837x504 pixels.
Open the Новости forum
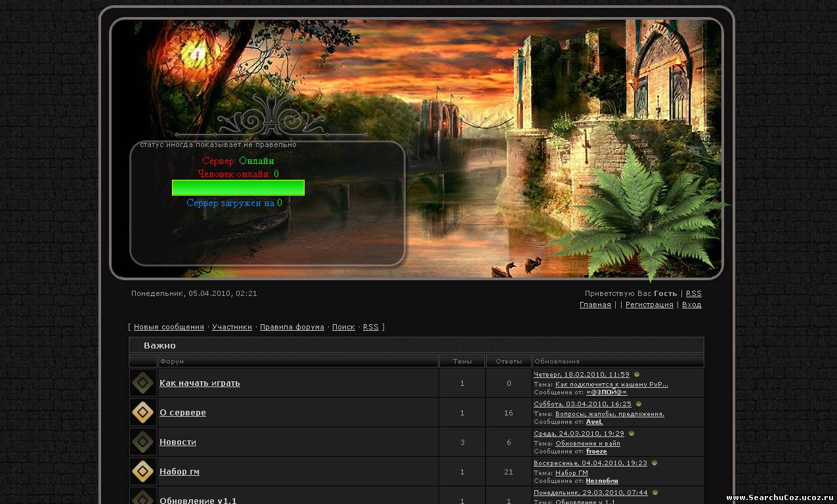[x=178, y=442]
